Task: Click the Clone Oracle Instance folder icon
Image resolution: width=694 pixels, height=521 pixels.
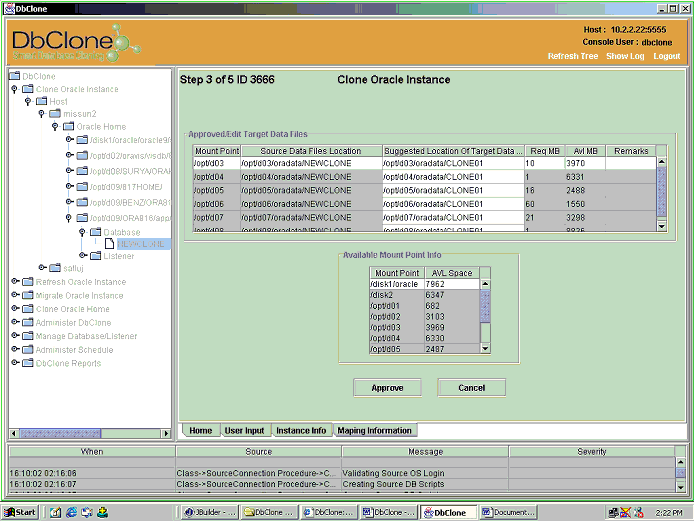Action: point(28,89)
